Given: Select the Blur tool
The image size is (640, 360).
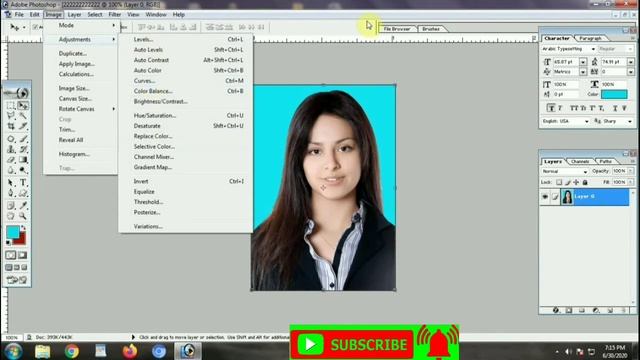Looking at the screenshot, I should coord(11,170).
